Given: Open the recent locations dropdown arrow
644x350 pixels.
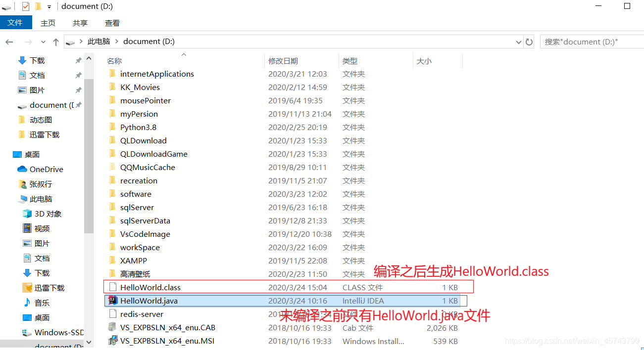Looking at the screenshot, I should tap(43, 42).
